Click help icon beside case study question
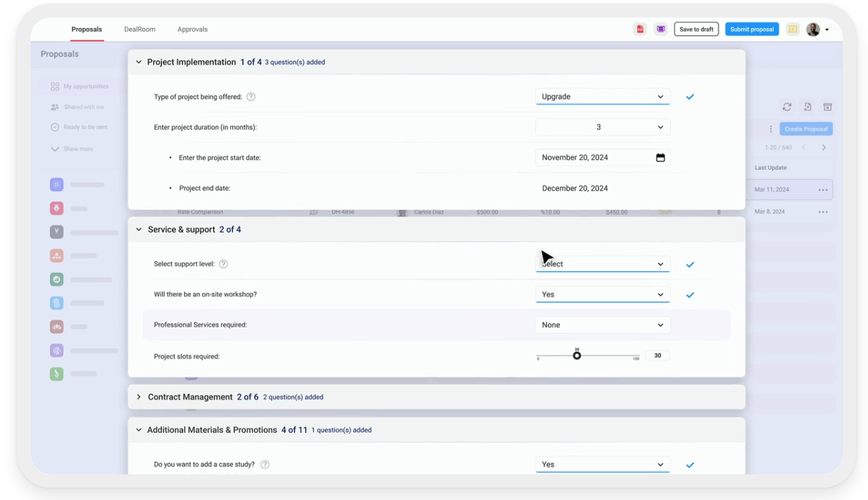 point(265,464)
